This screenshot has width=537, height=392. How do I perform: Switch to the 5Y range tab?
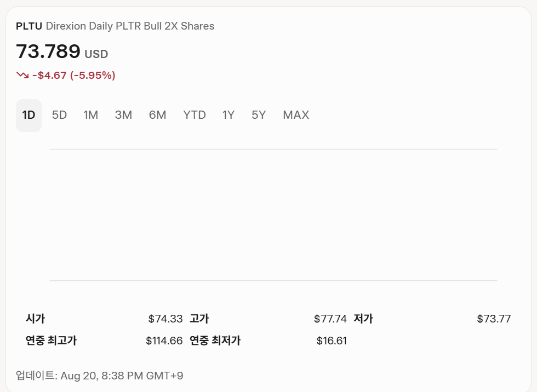(x=259, y=115)
